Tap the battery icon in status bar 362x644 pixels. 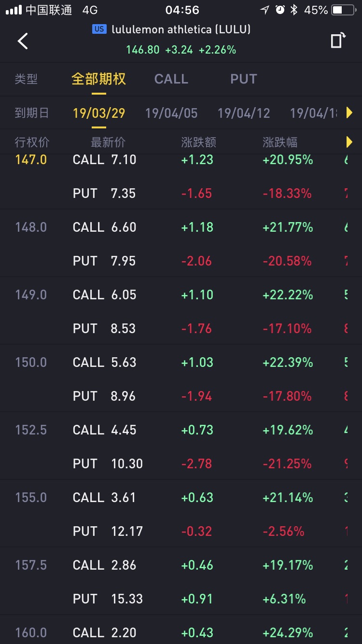(x=344, y=10)
